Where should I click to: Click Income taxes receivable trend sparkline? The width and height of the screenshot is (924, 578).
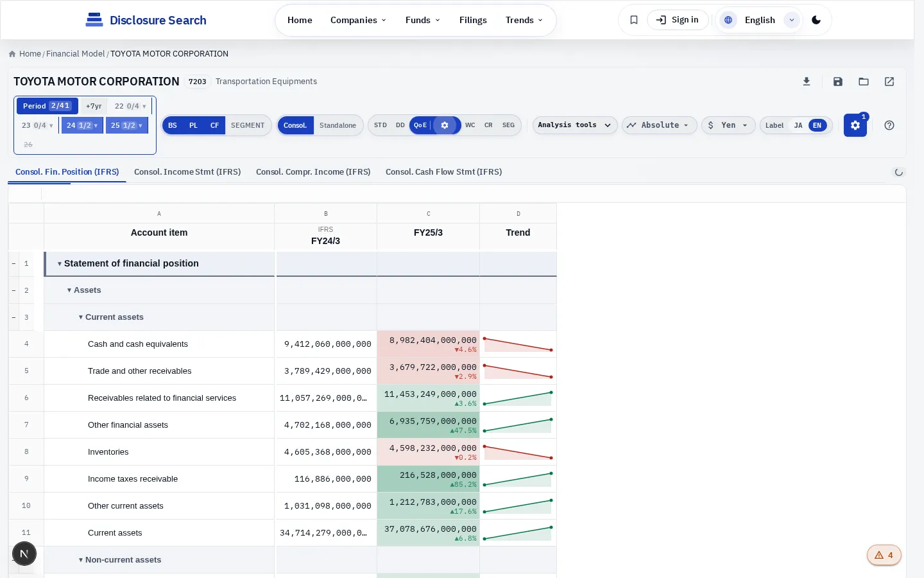tap(518, 479)
